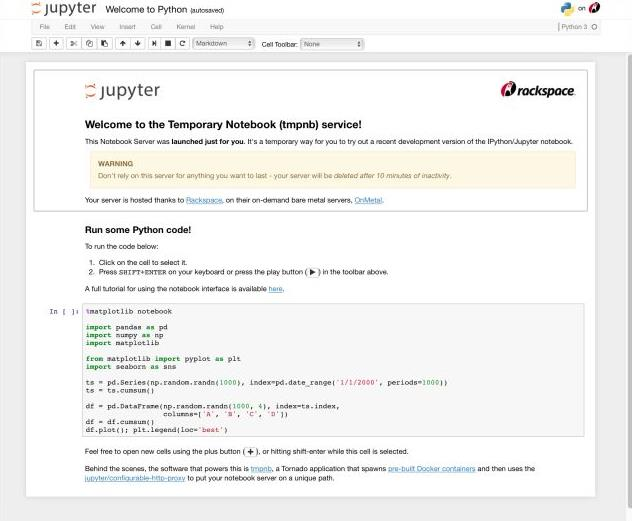Screen dimensions: 632x521
Task: Open the tutorial 'here' link
Action: coord(275,289)
